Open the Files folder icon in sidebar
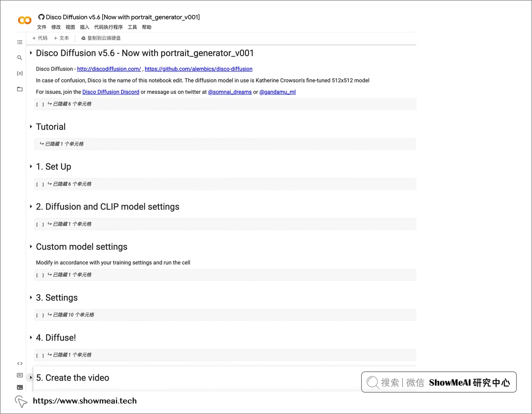 pos(20,89)
